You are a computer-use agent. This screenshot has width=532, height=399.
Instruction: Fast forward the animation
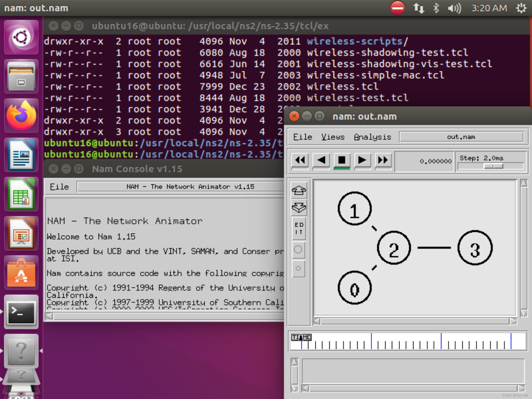[383, 160]
